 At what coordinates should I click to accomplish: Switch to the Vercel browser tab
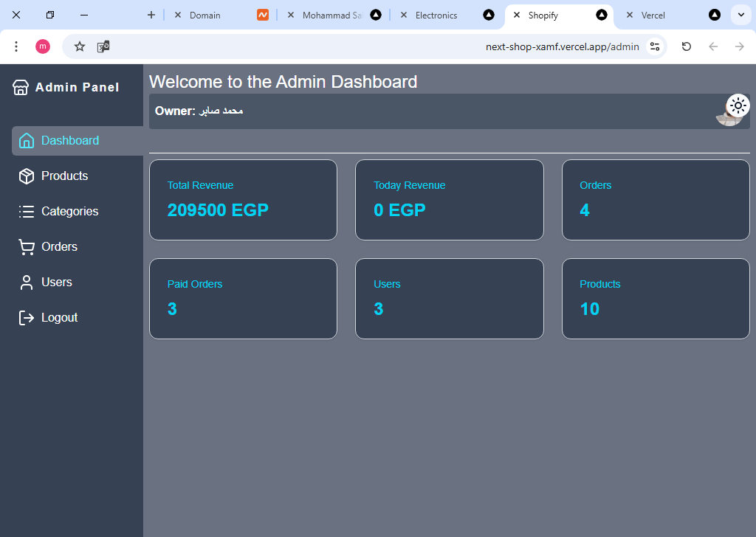click(x=653, y=15)
